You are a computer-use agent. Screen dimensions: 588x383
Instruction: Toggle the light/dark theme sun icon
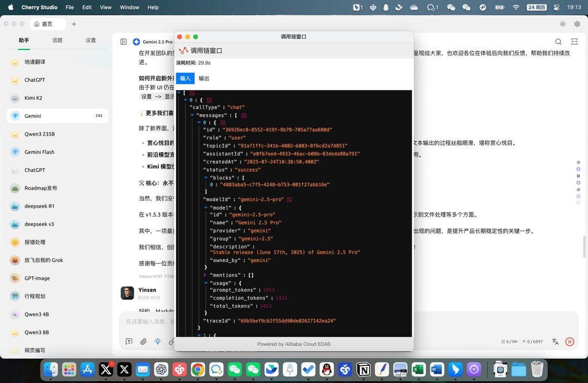point(563,24)
